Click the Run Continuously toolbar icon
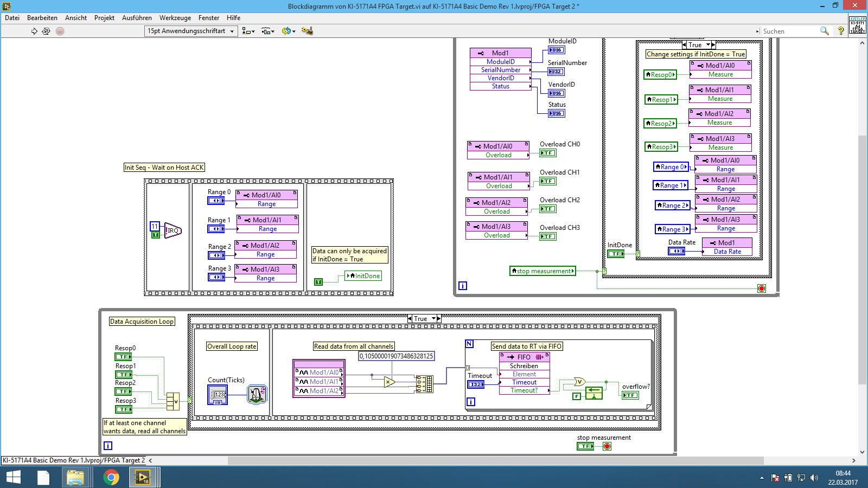The height and width of the screenshot is (488, 868). 46,31
